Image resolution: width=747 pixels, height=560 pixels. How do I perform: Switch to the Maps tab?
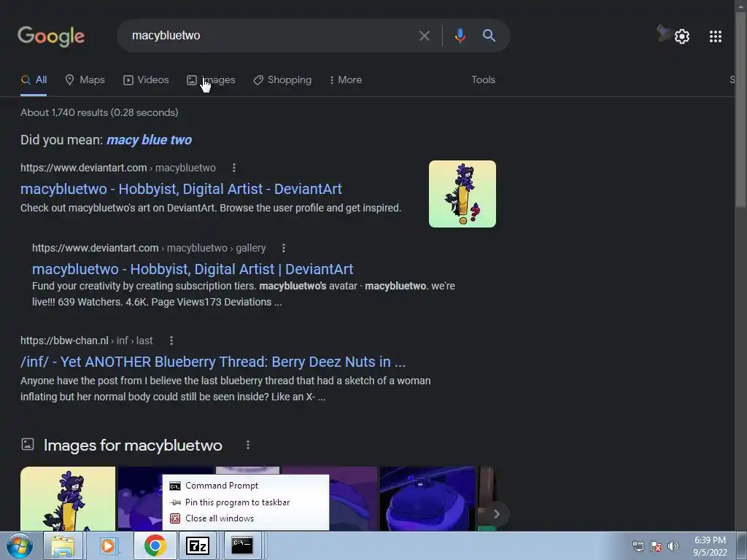coord(85,80)
